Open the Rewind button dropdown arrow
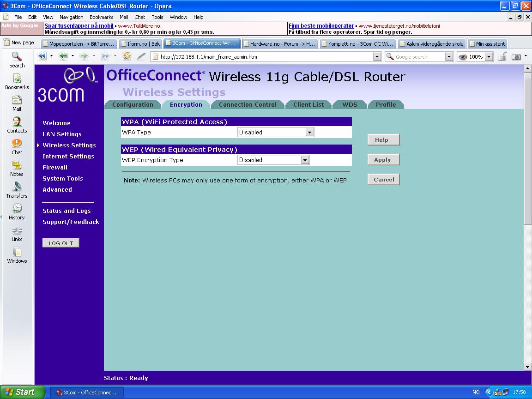 [x=51, y=56]
